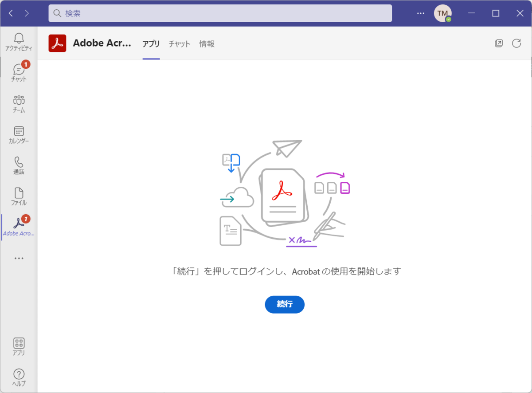Screen dimensions: 532x393
Task: Open the TM profile avatar
Action: pos(442,13)
